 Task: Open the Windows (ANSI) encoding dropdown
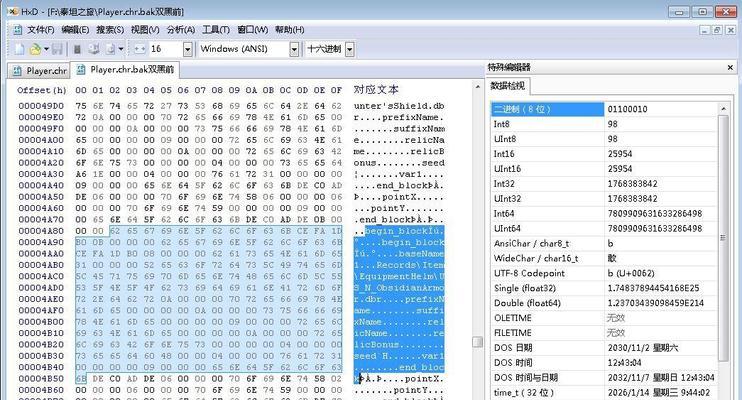(x=294, y=48)
